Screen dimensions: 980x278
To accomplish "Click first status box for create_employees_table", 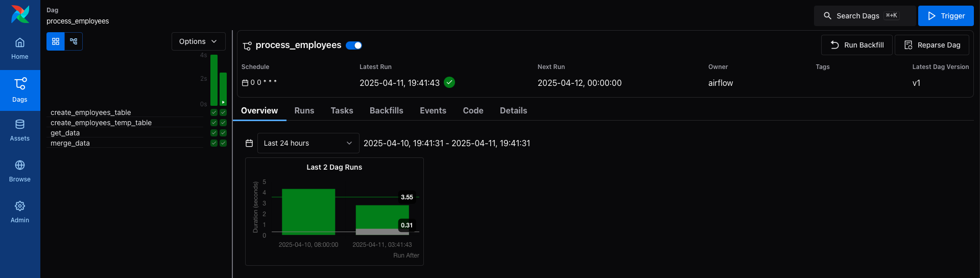I will pyautogui.click(x=214, y=112).
